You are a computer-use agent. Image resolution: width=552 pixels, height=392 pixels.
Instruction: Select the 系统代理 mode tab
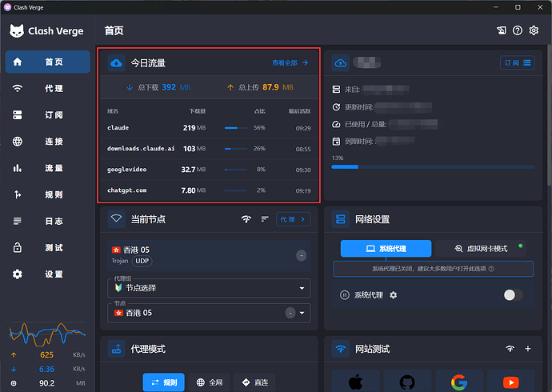point(386,249)
